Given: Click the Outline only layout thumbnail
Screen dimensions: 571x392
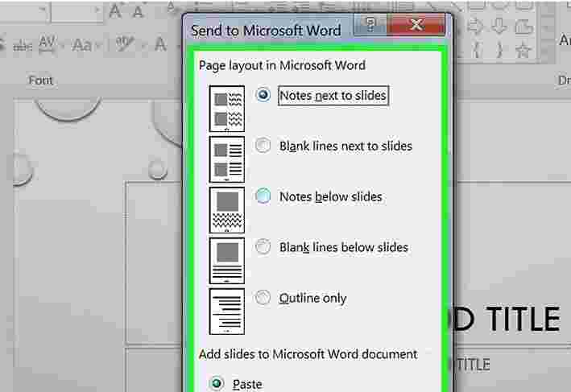Looking at the screenshot, I should tap(227, 312).
